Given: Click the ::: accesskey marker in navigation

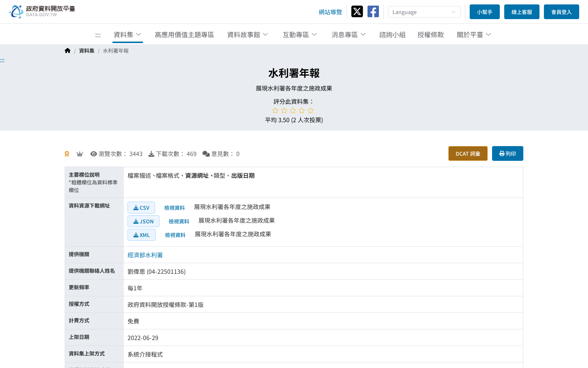Looking at the screenshot, I should (98, 35).
